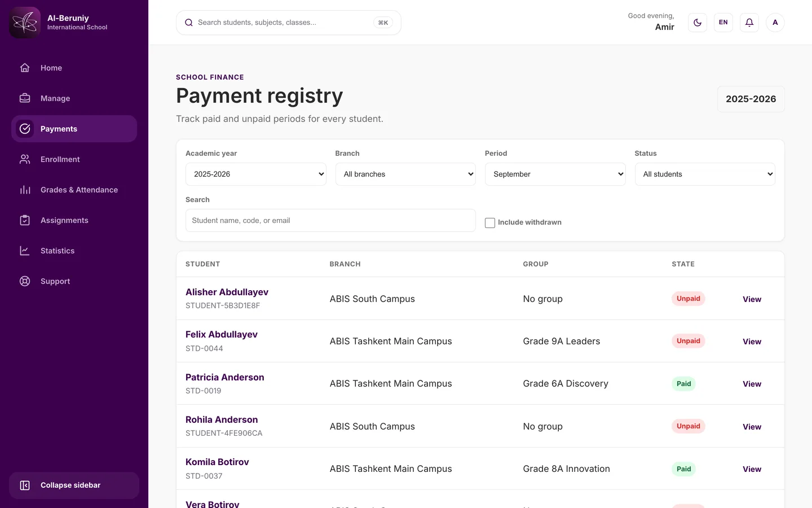Go to Home in the sidebar
Screen dimensions: 812x508
pyautogui.click(x=74, y=68)
